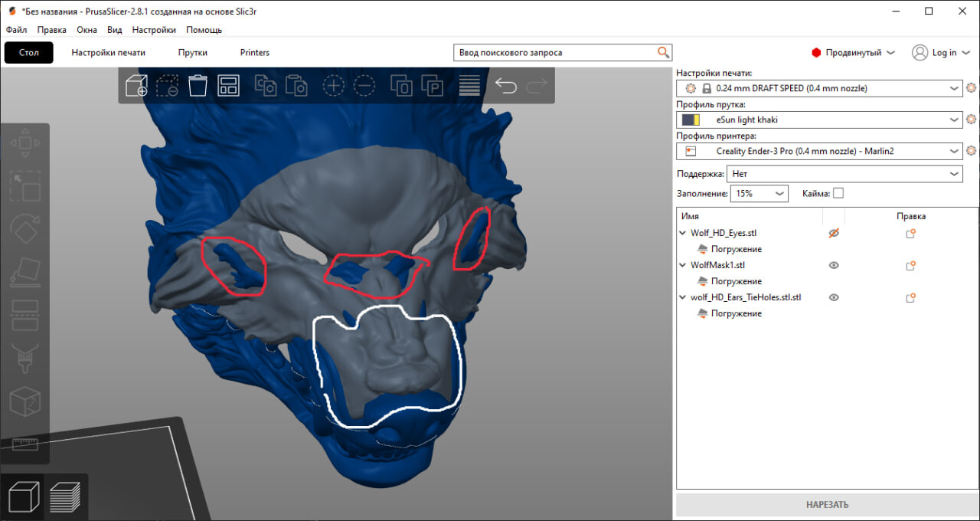Hide the WolfMask1.stl object

[x=834, y=265]
